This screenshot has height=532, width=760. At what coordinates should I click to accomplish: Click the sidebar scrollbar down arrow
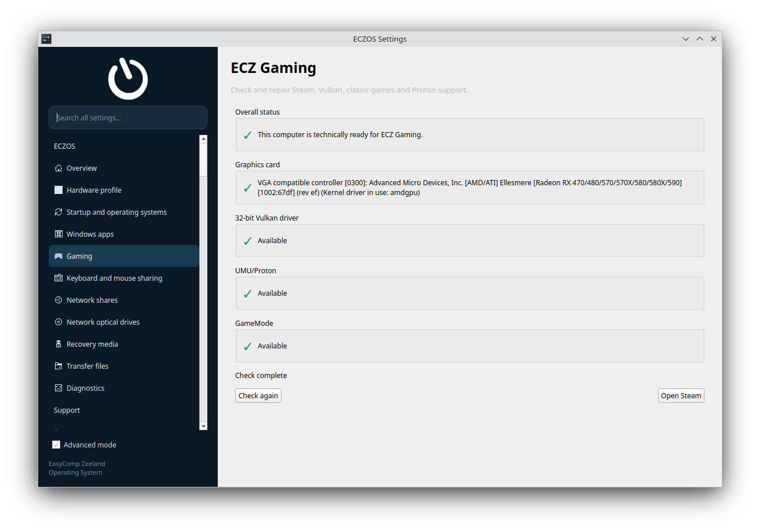coord(203,426)
